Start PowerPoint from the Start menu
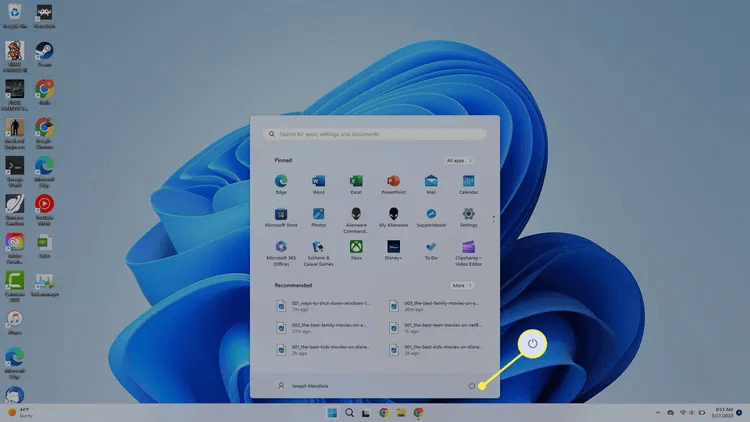The image size is (750, 422). 393,184
